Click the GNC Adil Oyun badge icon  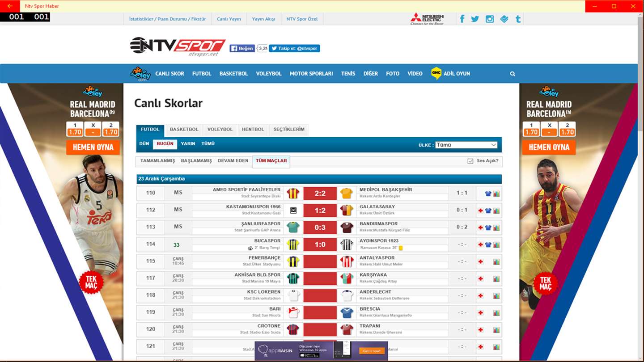tap(436, 73)
